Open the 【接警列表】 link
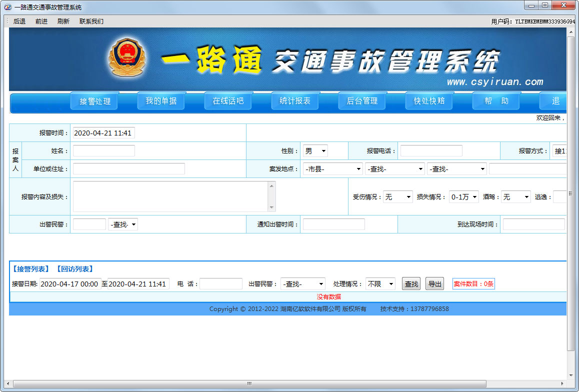This screenshot has width=579, height=392. pos(31,268)
